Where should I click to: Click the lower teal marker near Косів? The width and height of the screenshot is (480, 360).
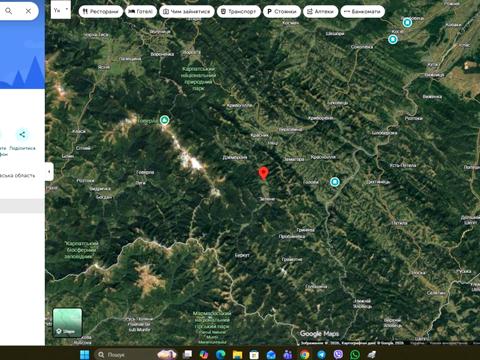(393, 39)
